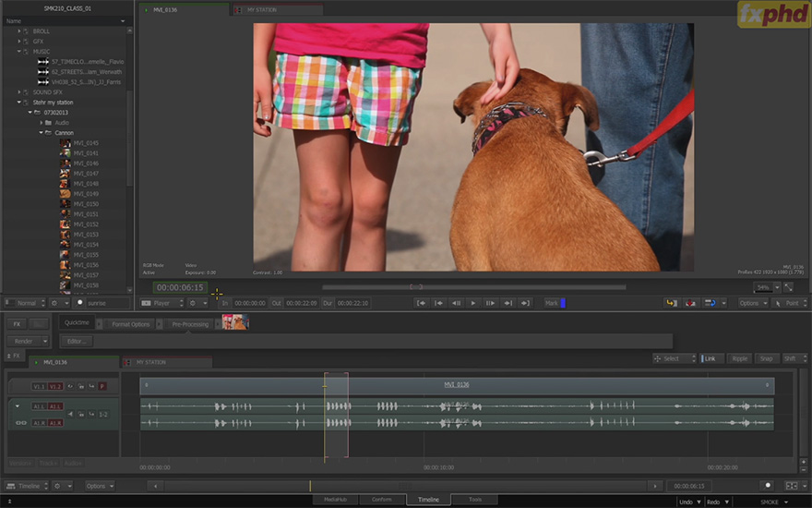812x508 pixels.
Task: Open the timeline Options dropdown
Action: [100, 486]
